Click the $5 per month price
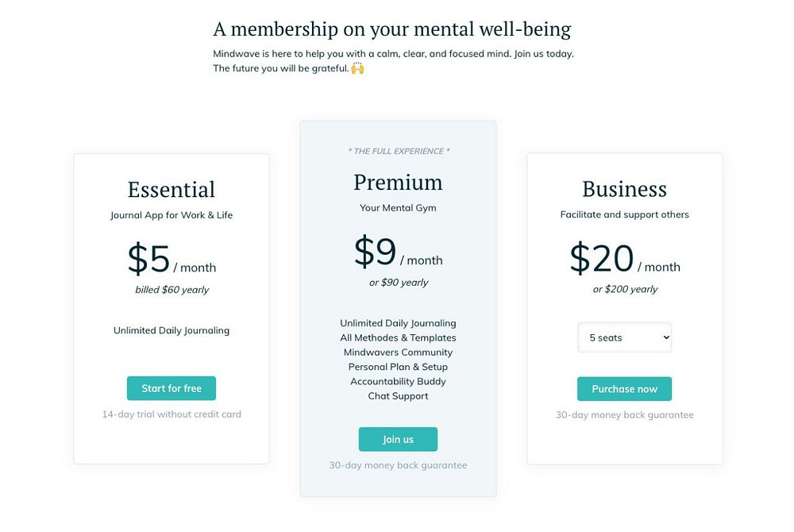Image resolution: width=794 pixels, height=532 pixels. tap(172, 260)
